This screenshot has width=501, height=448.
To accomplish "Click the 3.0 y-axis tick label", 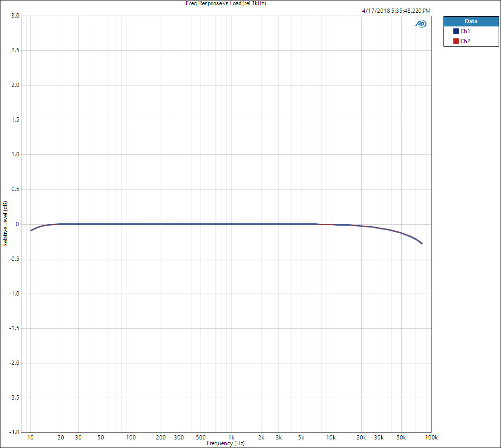I will coord(15,16).
